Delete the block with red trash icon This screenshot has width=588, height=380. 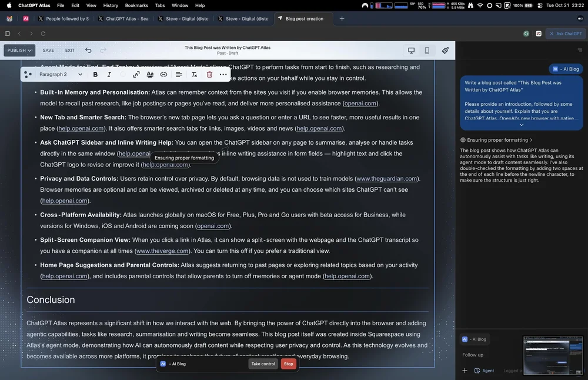click(210, 74)
